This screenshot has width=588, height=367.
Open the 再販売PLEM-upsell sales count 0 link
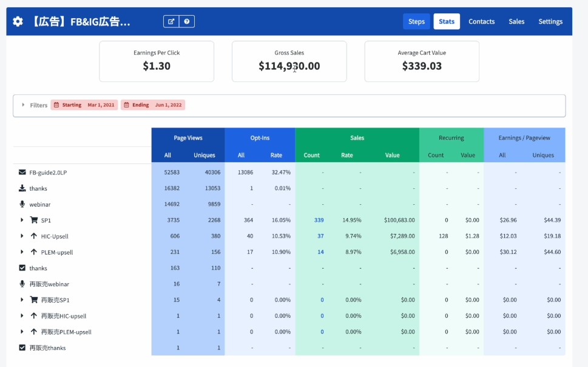tap(322, 332)
